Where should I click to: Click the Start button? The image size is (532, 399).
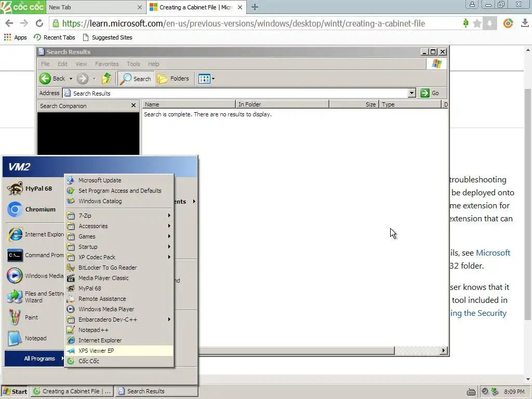point(15,392)
